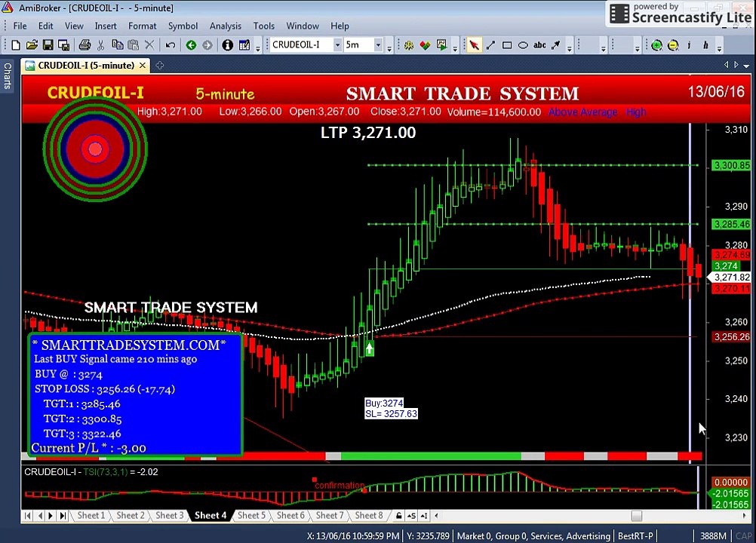
Task: Click the red and green diamonds icon
Action: pos(425,45)
